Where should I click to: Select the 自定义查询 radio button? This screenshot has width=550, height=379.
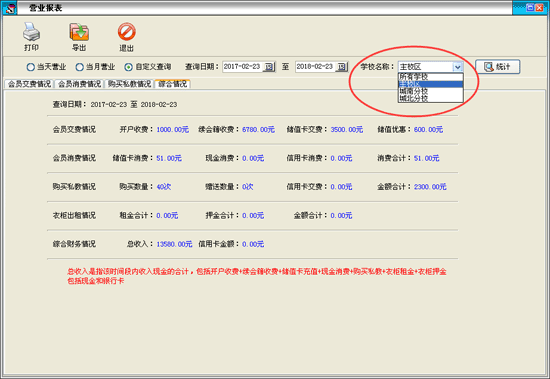129,67
